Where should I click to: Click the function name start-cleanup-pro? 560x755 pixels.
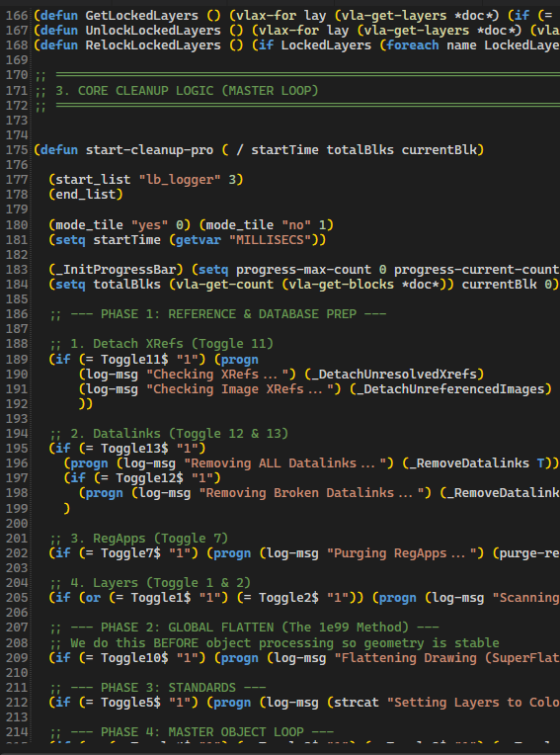(x=149, y=150)
